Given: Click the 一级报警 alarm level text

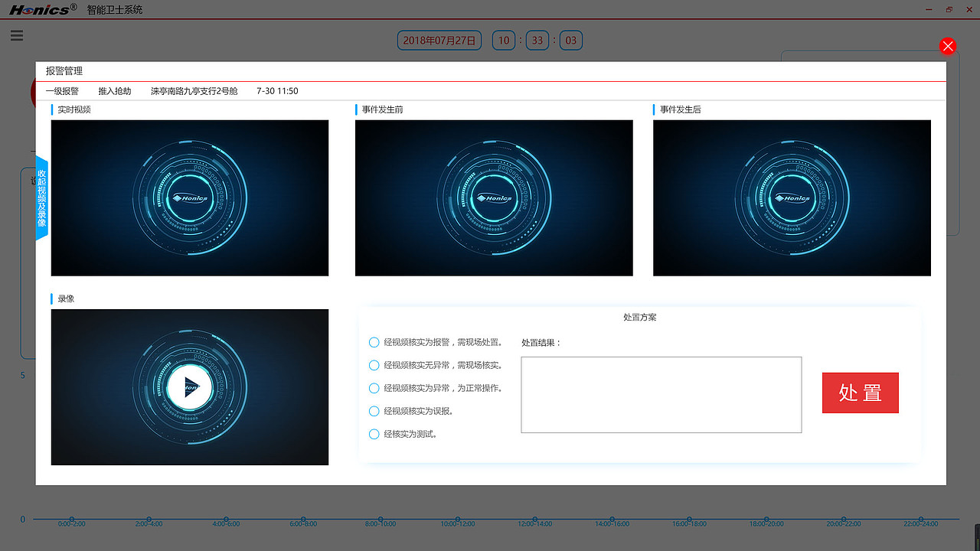Looking at the screenshot, I should pos(62,91).
